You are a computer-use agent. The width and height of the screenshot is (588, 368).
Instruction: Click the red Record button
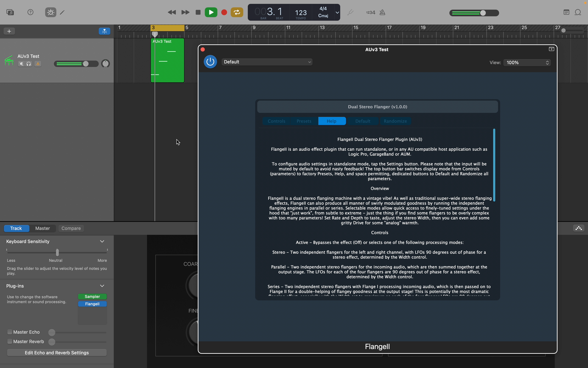[x=224, y=12]
